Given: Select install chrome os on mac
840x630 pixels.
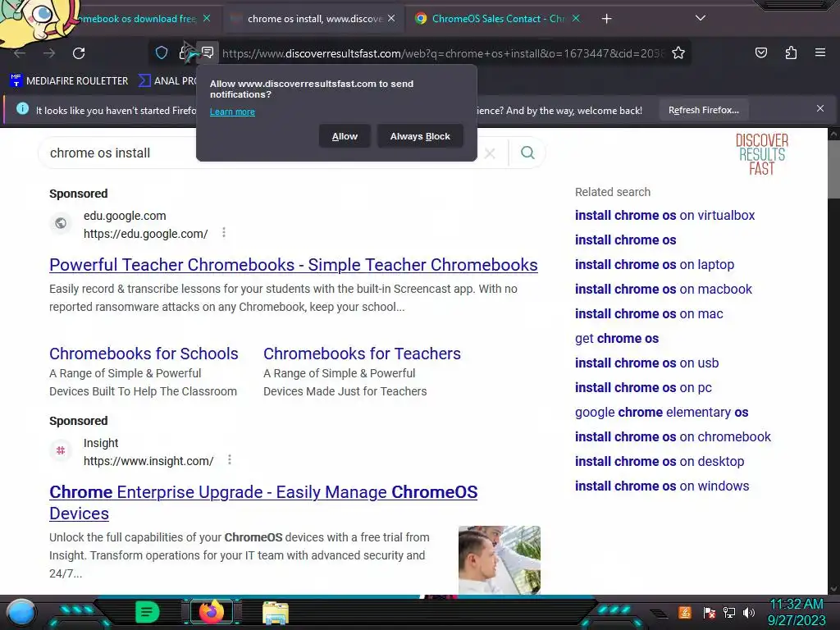Looking at the screenshot, I should (x=650, y=314).
